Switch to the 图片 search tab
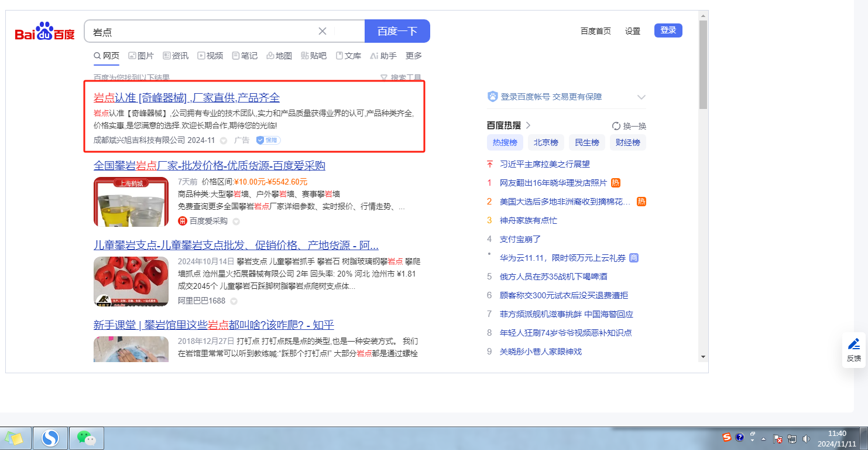 click(x=141, y=56)
